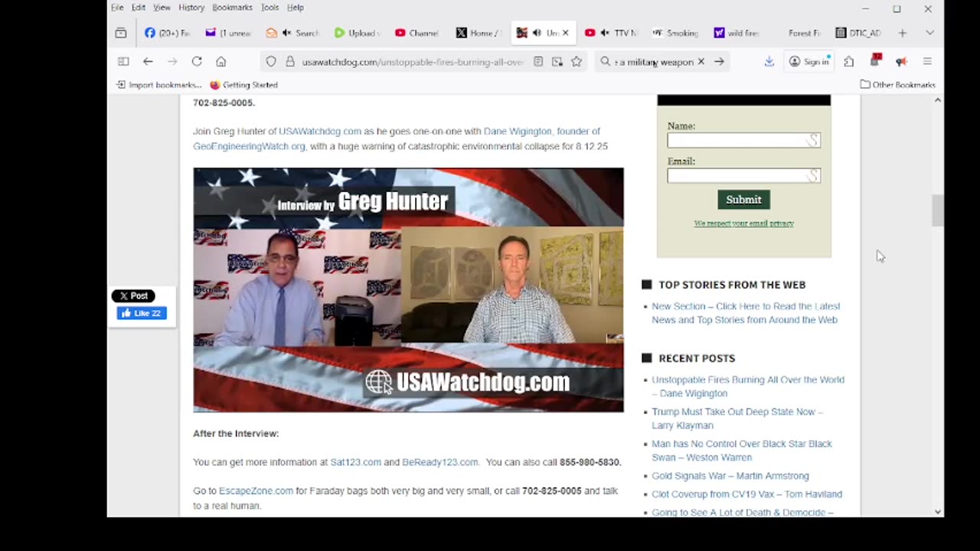Open We respect your email privacy link
Screen dimensions: 980x551
(743, 223)
